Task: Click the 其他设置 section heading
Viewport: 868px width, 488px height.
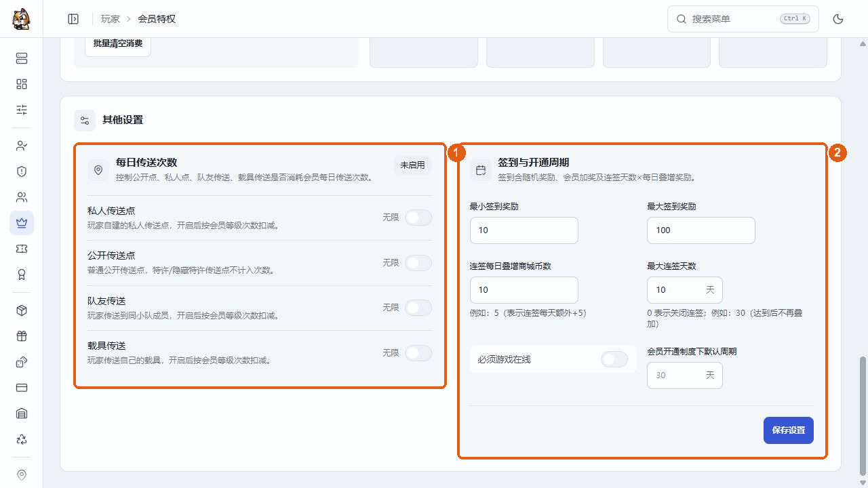Action: point(123,120)
